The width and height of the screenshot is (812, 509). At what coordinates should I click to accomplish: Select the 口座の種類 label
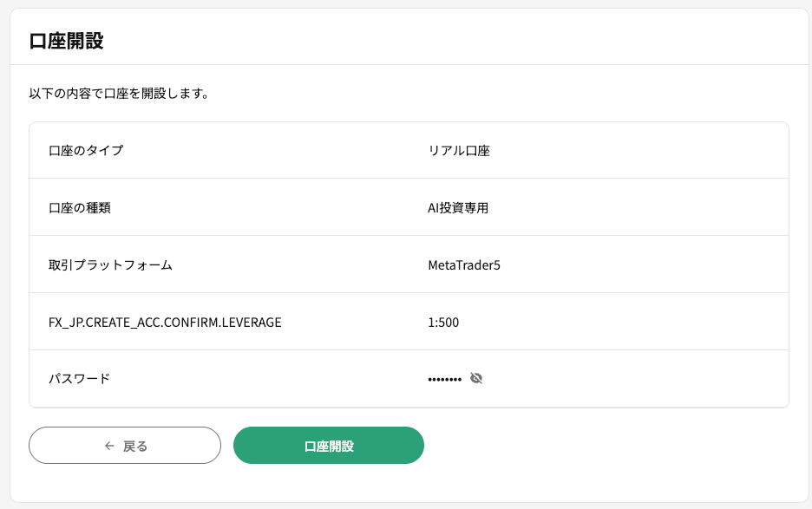coord(80,207)
